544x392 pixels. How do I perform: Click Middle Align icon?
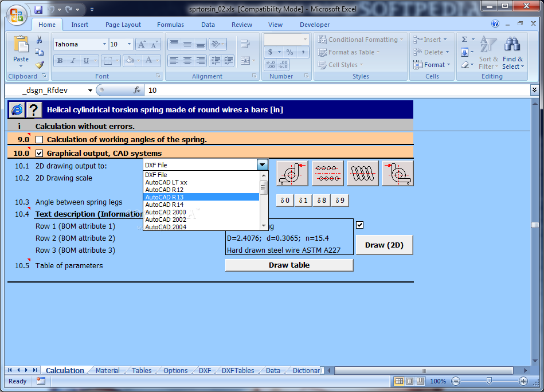(x=187, y=44)
